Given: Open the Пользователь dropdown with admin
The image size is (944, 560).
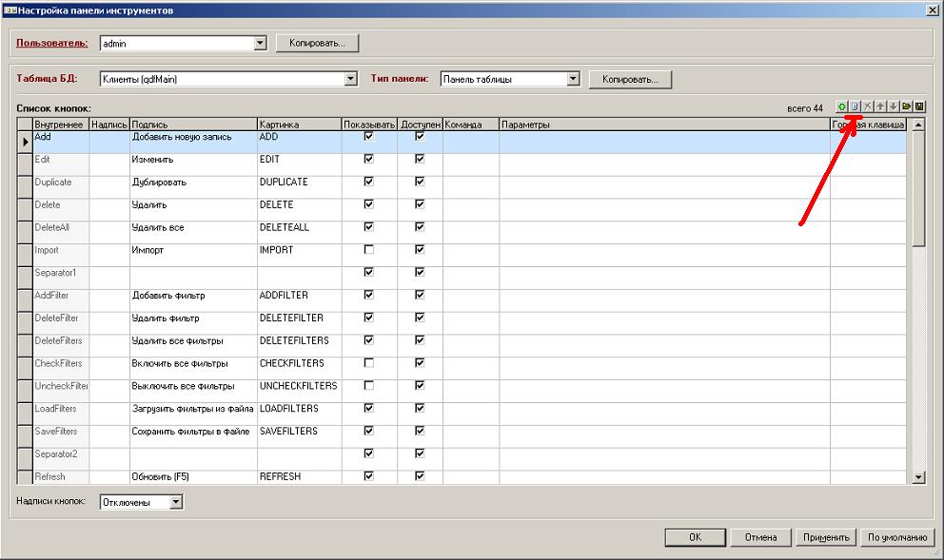Looking at the screenshot, I should point(260,44).
